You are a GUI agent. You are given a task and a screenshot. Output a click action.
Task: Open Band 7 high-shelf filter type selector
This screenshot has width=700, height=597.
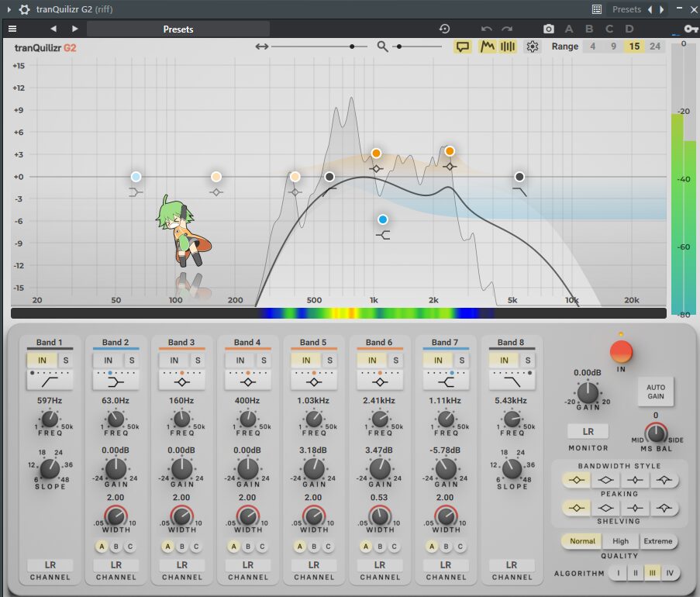[x=446, y=380]
